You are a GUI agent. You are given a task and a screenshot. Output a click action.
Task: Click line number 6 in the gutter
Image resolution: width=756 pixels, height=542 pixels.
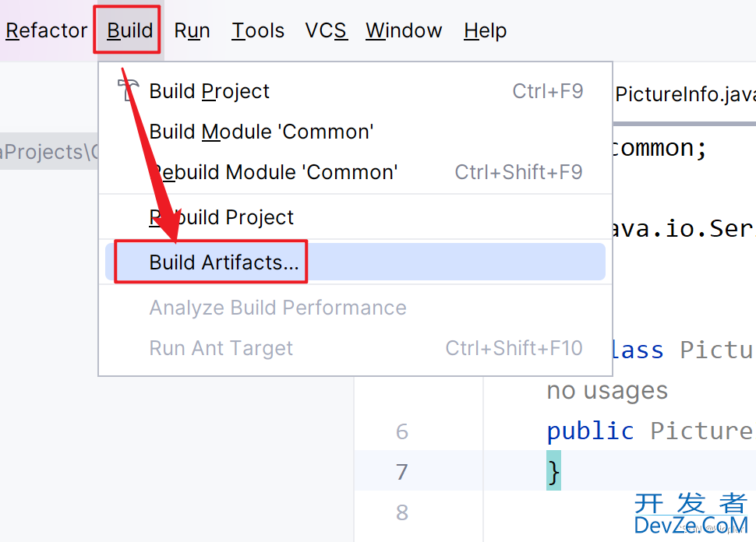[x=402, y=431]
